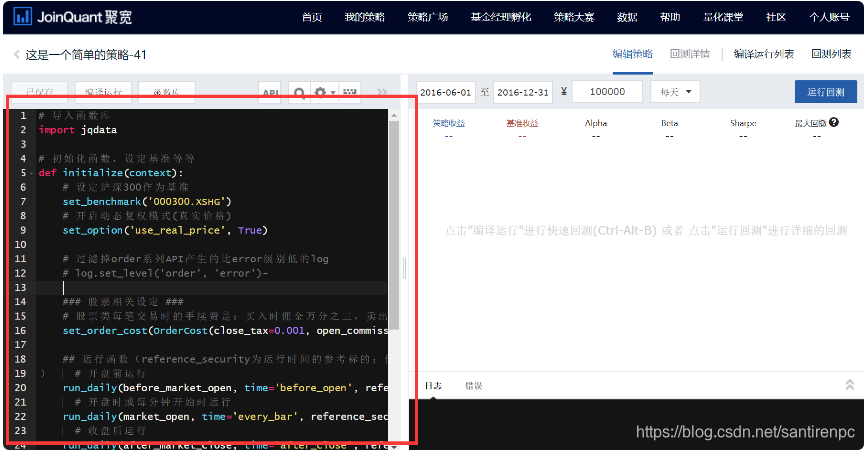Click start date field 2016-06-01

(x=446, y=92)
